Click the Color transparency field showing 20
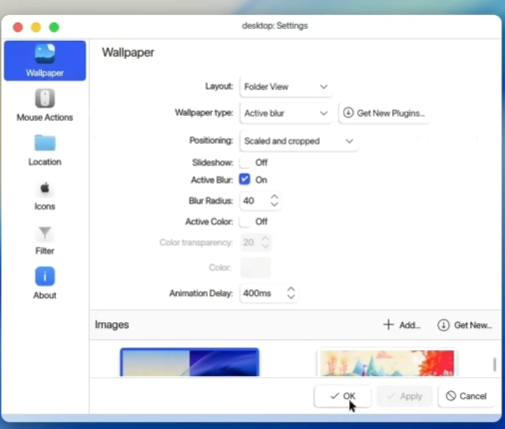The height and width of the screenshot is (429, 505). pos(256,242)
